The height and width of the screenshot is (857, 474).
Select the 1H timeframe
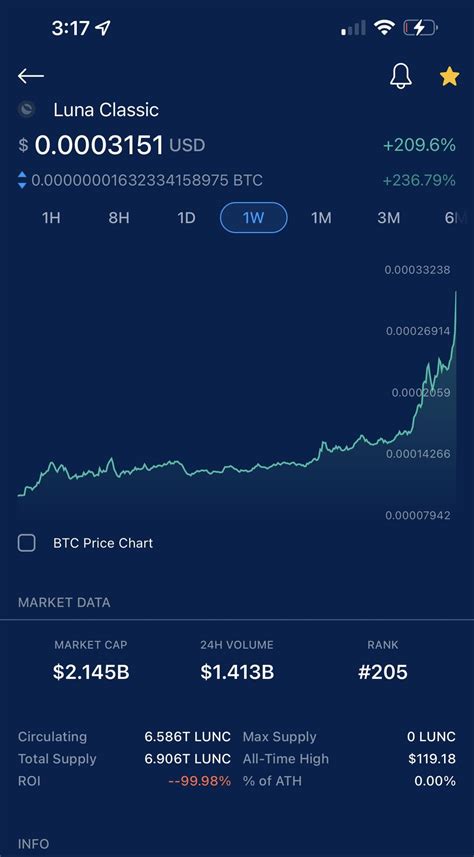51,218
